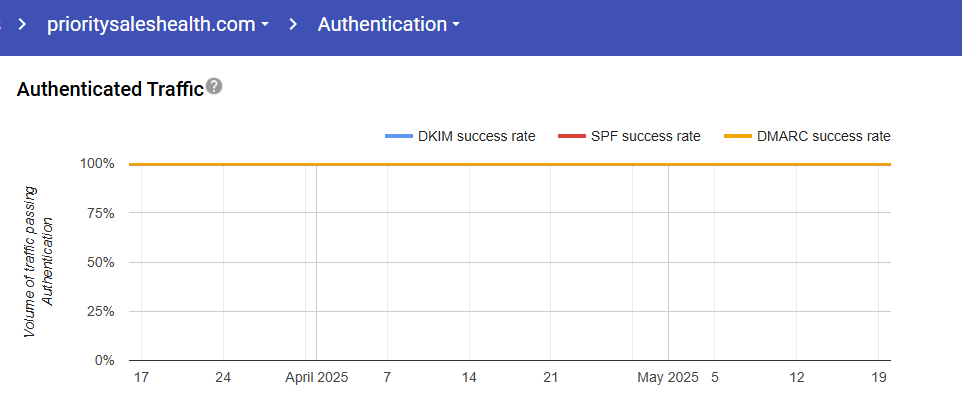Viewport: 962px width, 408px height.
Task: Expand the Authentication dropdown menu
Action: coord(388,25)
